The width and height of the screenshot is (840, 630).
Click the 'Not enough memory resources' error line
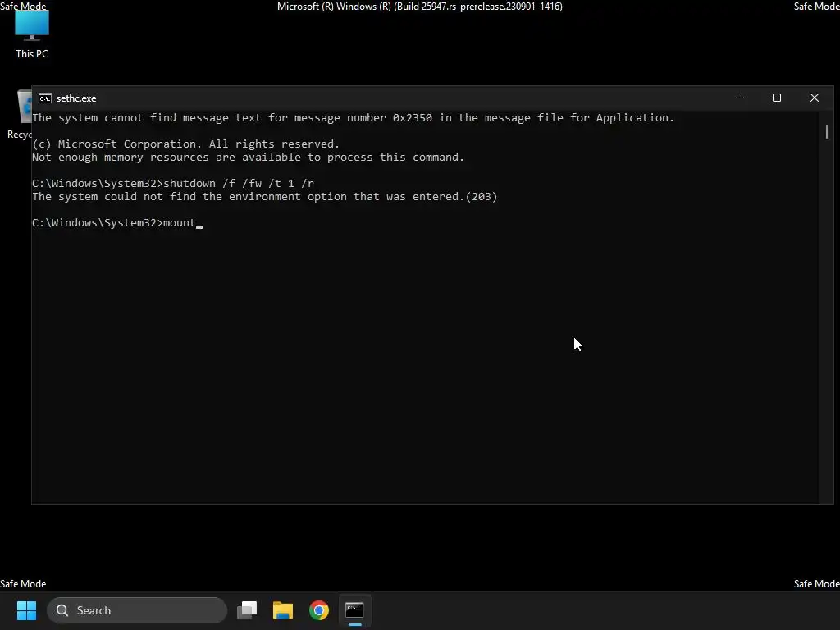[248, 157]
